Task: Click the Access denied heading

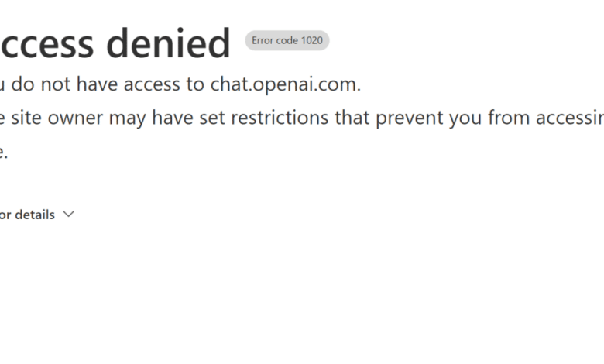Action: tap(115, 44)
